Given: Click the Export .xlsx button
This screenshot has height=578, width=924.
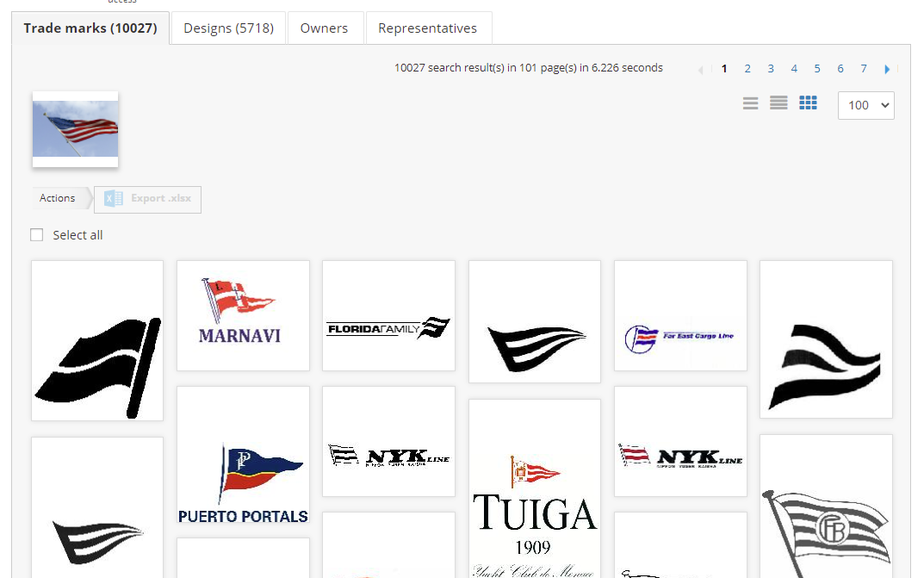Looking at the screenshot, I should [147, 199].
